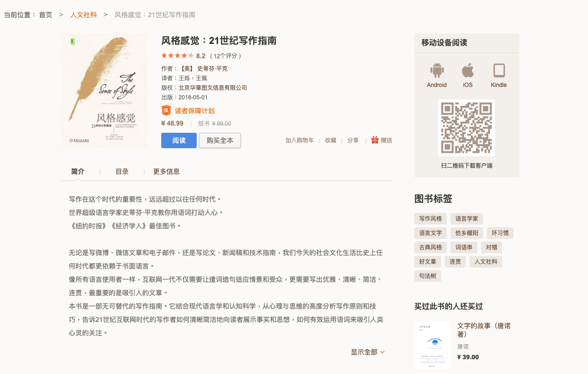The width and height of the screenshot is (588, 374).
Task: Switch to the 简介 tab
Action: (x=78, y=171)
